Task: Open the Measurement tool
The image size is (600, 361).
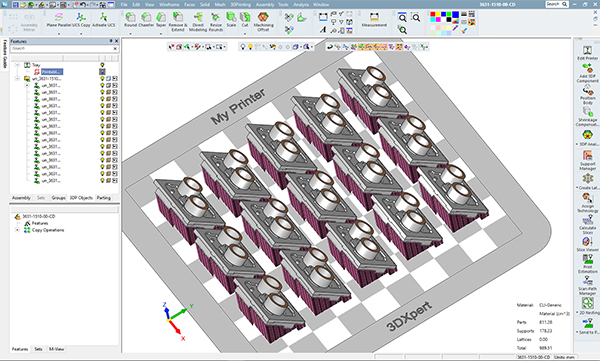Action: coord(374,20)
